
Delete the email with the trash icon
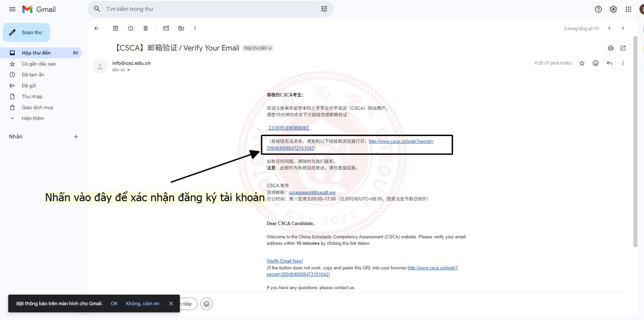pos(146,28)
